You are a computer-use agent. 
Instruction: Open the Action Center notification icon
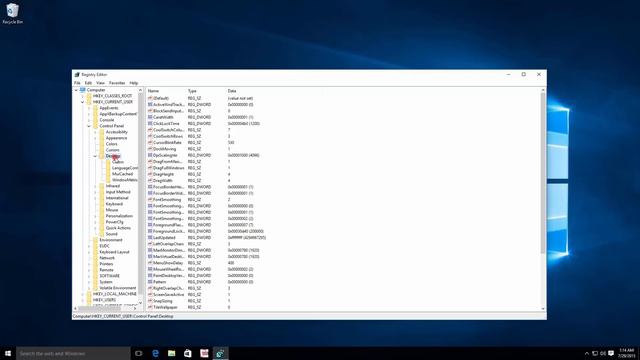pos(611,353)
